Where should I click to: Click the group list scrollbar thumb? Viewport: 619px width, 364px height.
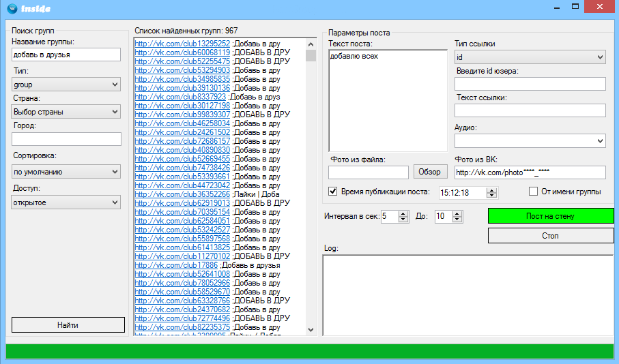point(311,55)
